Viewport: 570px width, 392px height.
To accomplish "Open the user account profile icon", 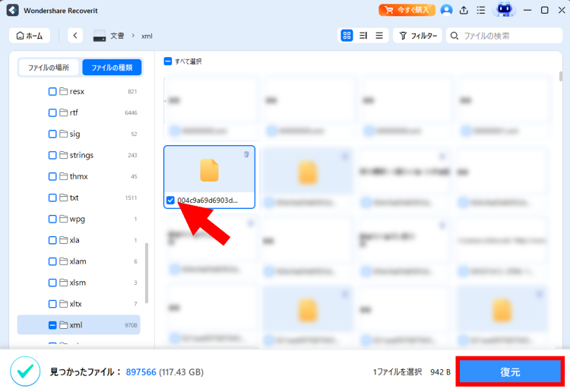I will coord(446,10).
